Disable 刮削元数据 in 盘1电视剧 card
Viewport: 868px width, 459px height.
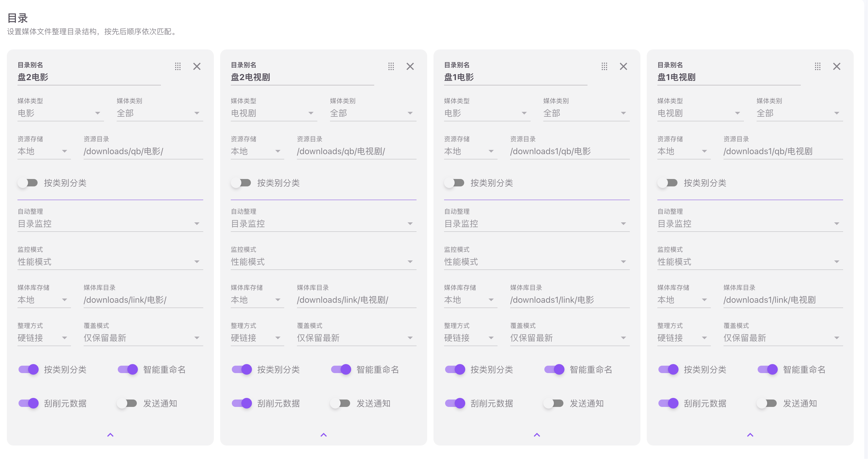click(668, 403)
